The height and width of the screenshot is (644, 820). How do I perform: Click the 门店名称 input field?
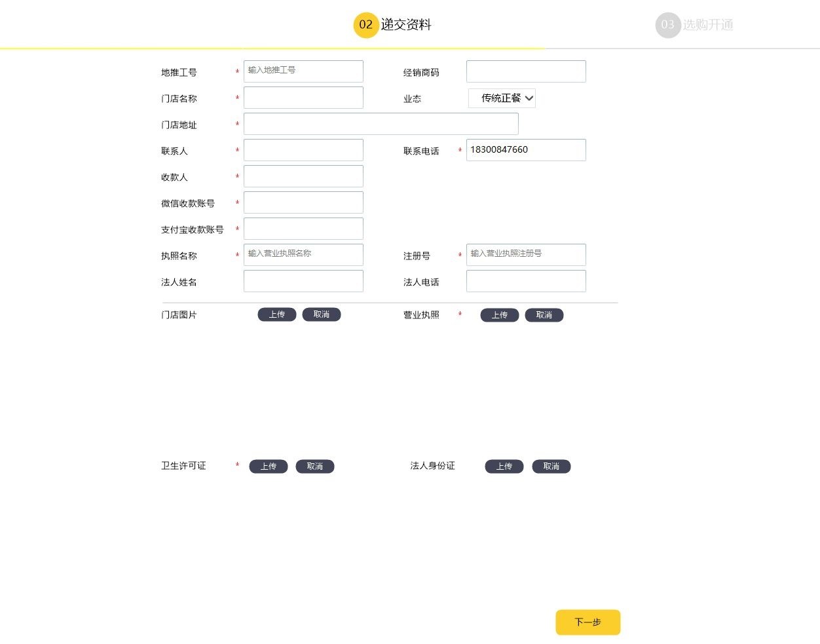(303, 98)
